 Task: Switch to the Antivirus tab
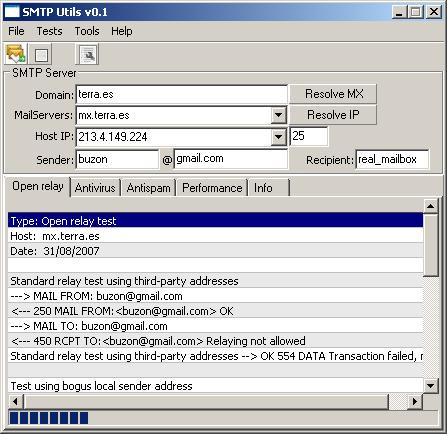coord(95,188)
